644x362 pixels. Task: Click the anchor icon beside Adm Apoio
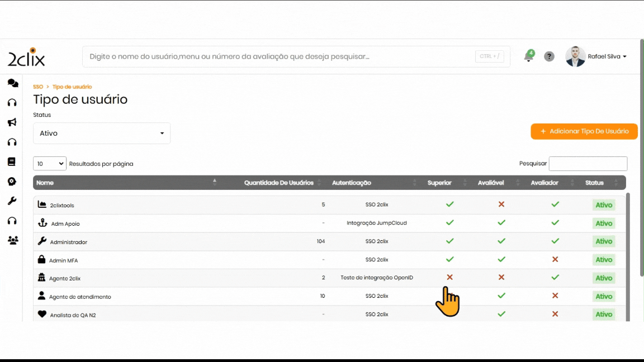tap(42, 223)
